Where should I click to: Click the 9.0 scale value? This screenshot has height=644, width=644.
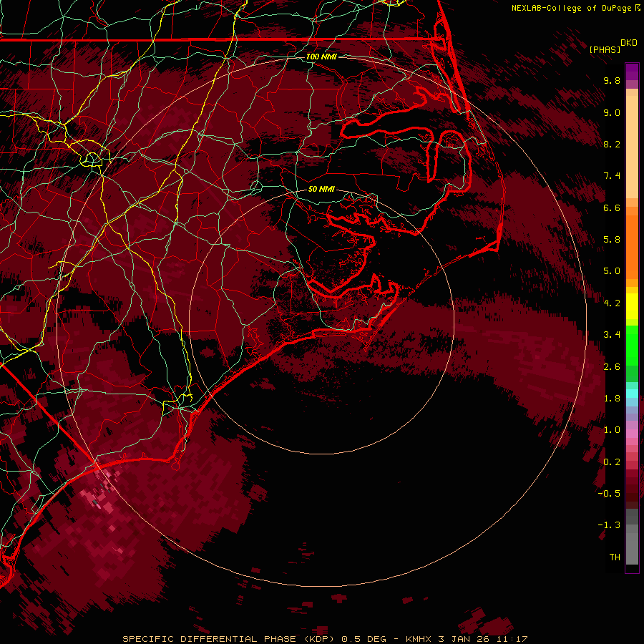[612, 112]
